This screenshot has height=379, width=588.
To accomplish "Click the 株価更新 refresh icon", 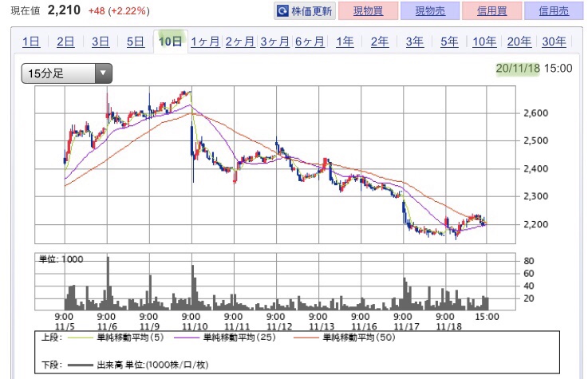I will 282,11.
